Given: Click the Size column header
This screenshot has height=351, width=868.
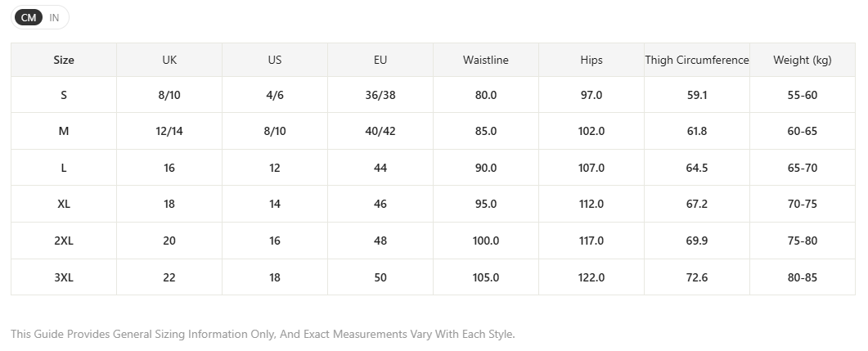Looking at the screenshot, I should coord(64,60).
